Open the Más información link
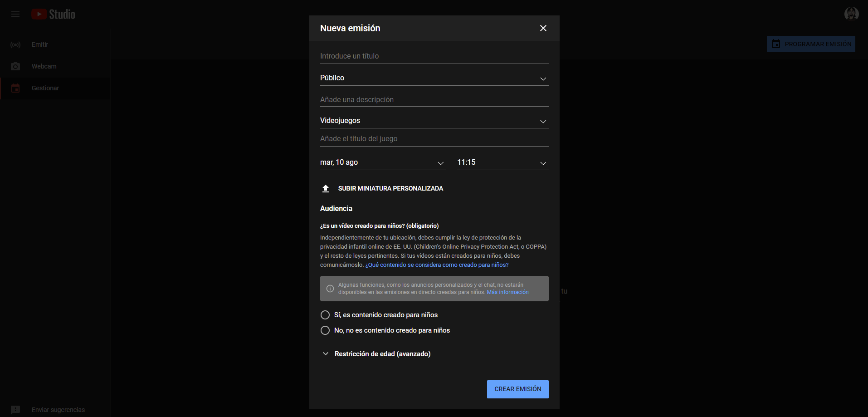This screenshot has height=417, width=868. click(x=507, y=292)
